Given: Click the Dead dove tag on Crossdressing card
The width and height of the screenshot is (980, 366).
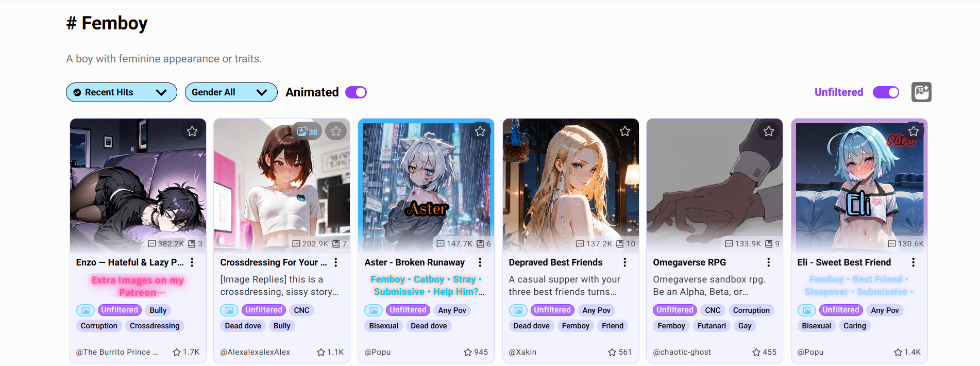Looking at the screenshot, I should pyautogui.click(x=243, y=326).
